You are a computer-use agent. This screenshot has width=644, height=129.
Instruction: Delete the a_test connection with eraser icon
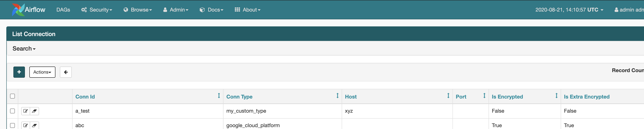35,111
